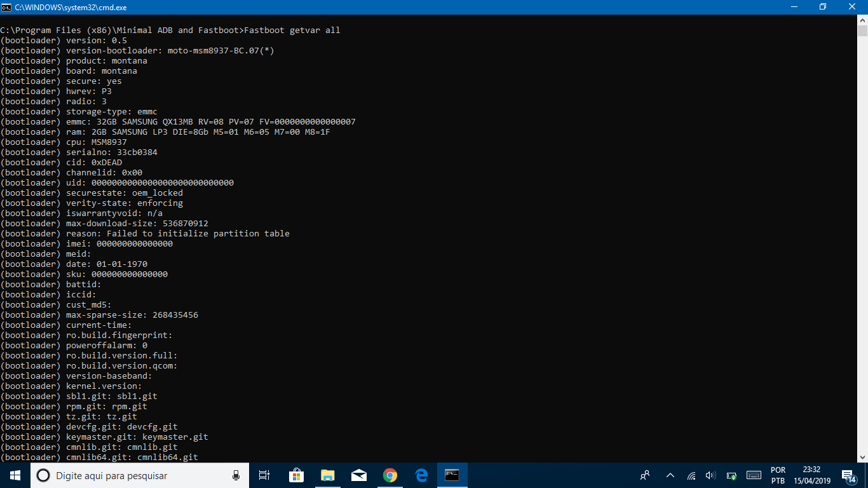The width and height of the screenshot is (868, 488).
Task: Close the cmd.exe window
Action: coord(852,6)
